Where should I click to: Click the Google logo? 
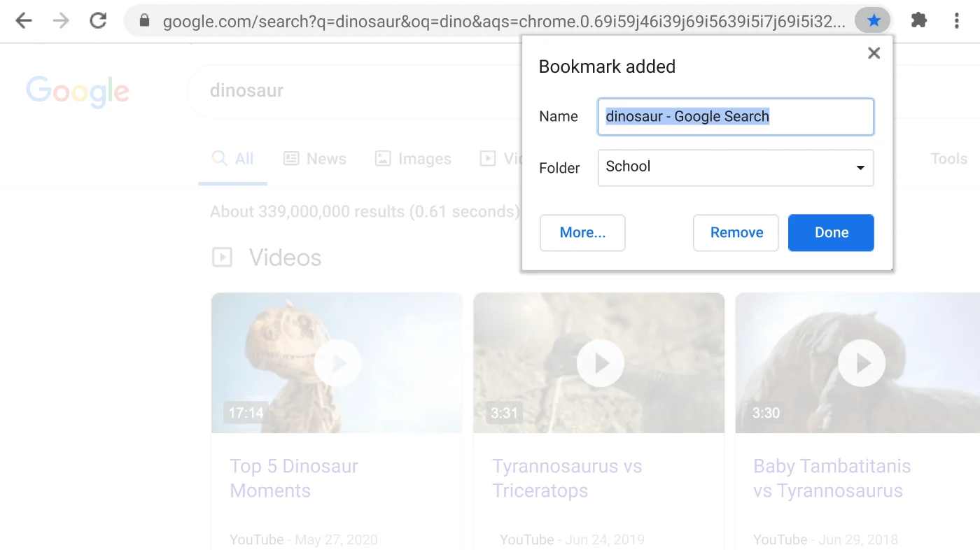77,92
